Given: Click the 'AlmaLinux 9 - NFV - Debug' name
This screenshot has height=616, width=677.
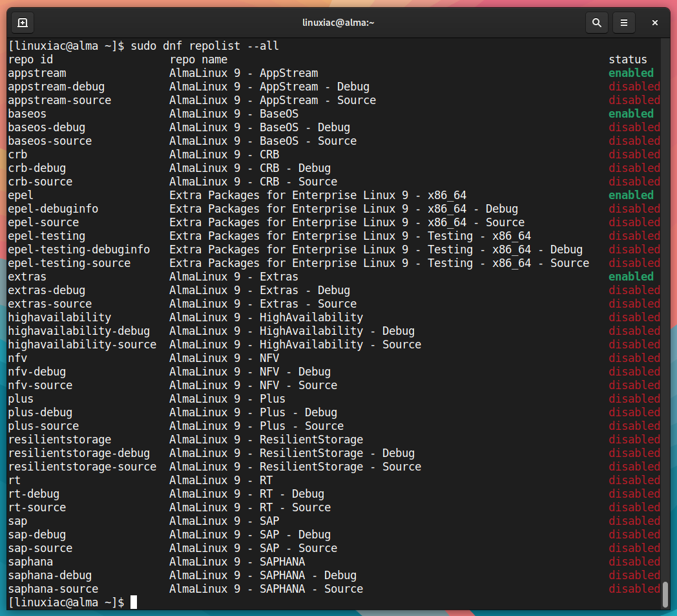Looking at the screenshot, I should coord(250,372).
